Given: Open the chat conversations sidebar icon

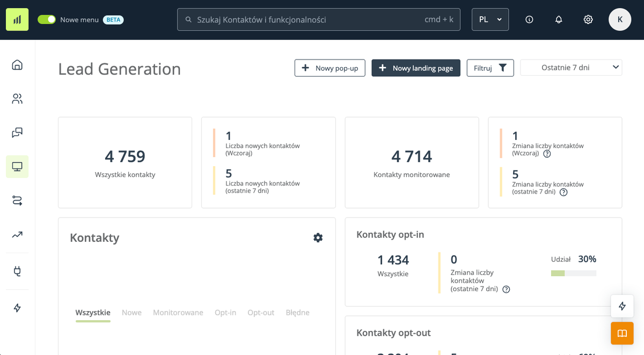Looking at the screenshot, I should pyautogui.click(x=17, y=132).
